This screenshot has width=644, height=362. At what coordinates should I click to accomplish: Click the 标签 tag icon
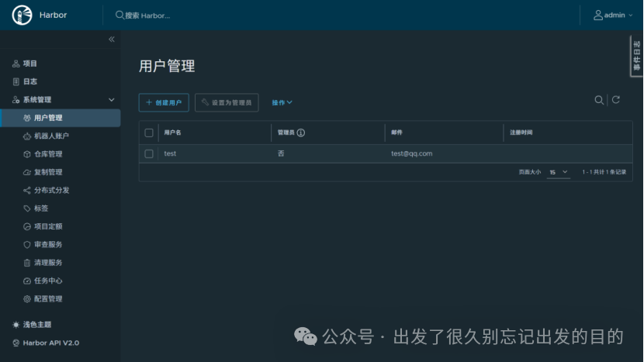pyautogui.click(x=27, y=209)
